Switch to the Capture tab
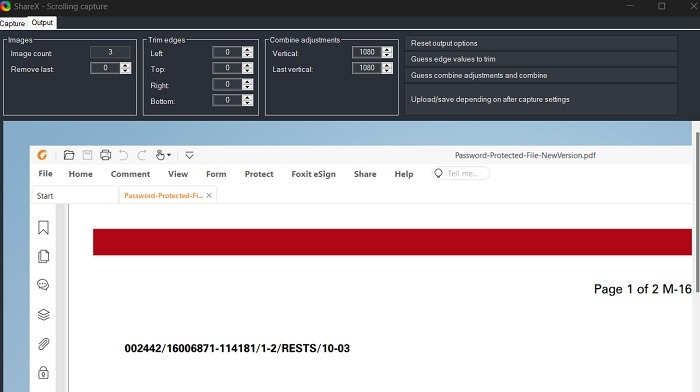Image resolution: width=700 pixels, height=392 pixels. [12, 23]
